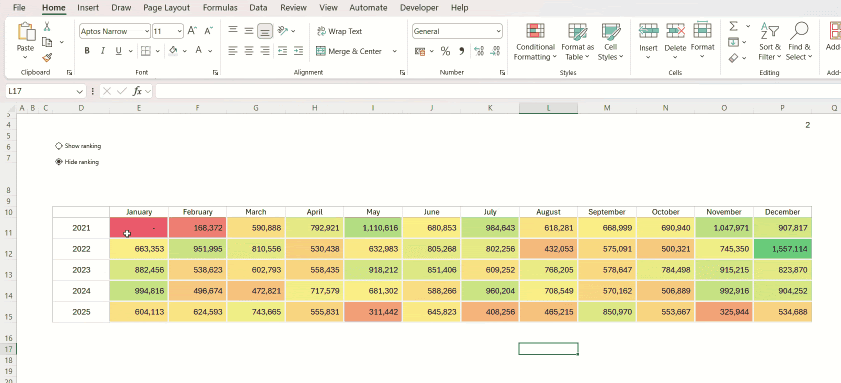Open Cell Styles gallery
This screenshot has width=841, height=383.
point(610,42)
